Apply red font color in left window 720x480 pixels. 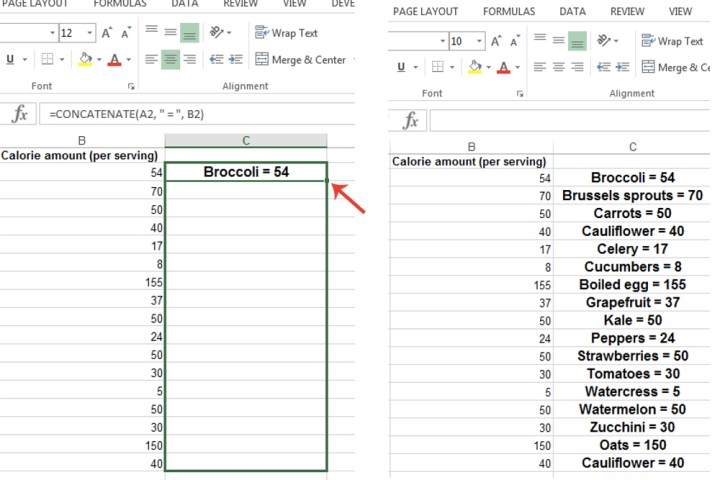click(x=114, y=59)
